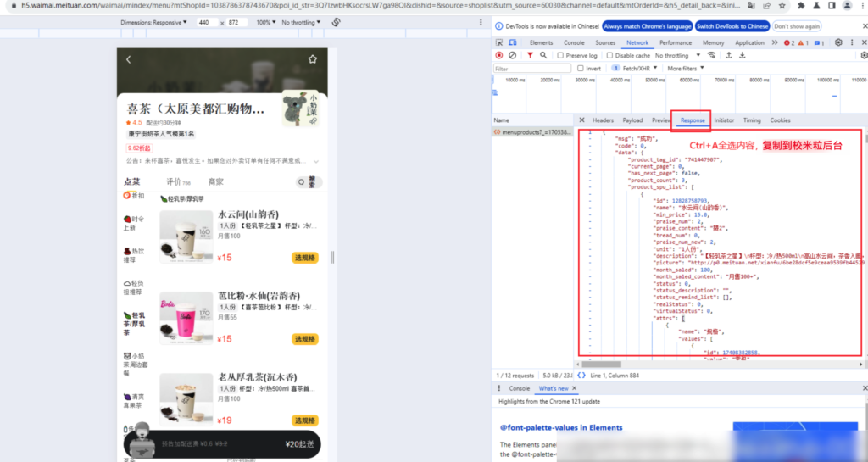Click the export HAR download icon
Screen dimensions: 868x462
coord(742,55)
